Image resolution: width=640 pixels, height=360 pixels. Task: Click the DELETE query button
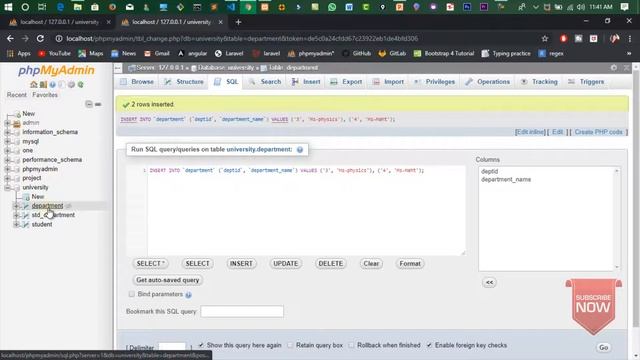331,264
